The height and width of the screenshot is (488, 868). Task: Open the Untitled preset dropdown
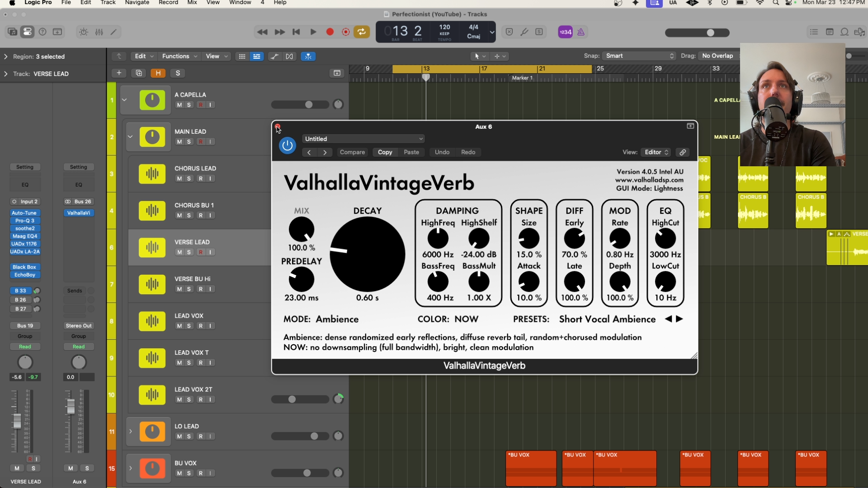pyautogui.click(x=363, y=139)
